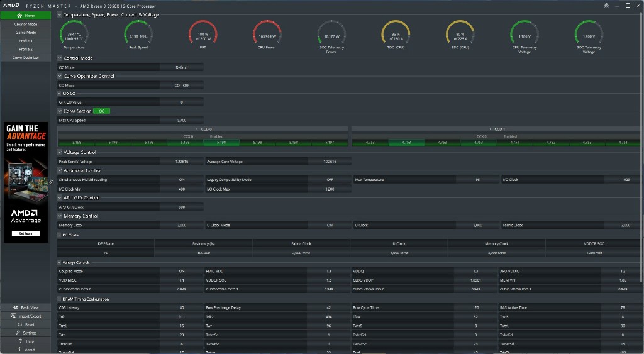Toggle Simultaneous Multithreading ON value

tap(181, 180)
